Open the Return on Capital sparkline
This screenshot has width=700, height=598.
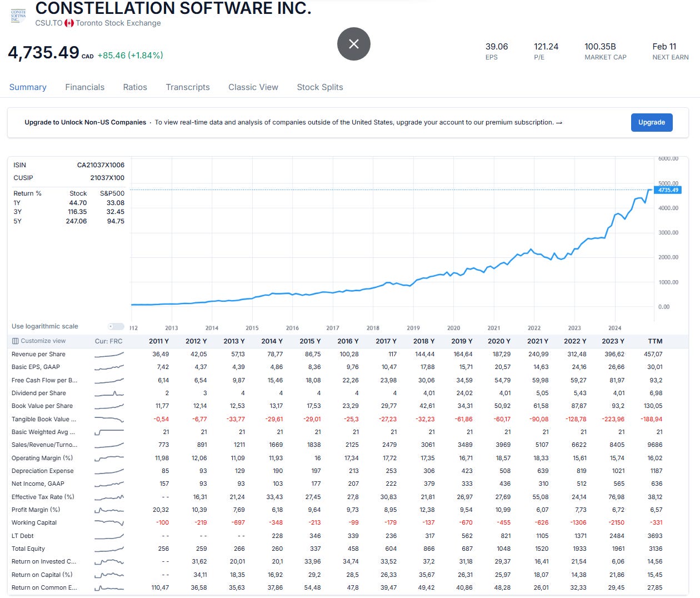(109, 575)
